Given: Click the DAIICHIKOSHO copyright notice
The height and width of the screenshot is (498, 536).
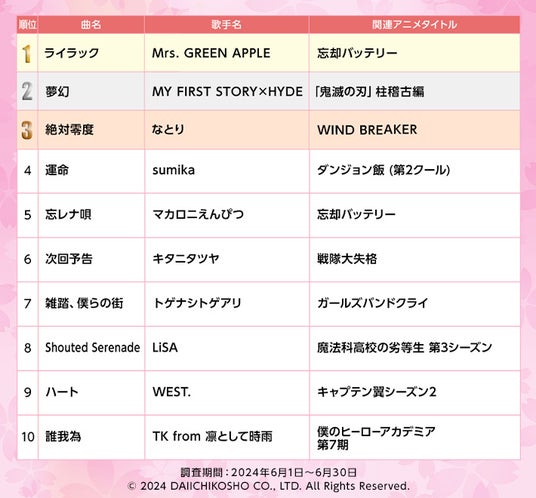Looking at the screenshot, I should pos(268,486).
